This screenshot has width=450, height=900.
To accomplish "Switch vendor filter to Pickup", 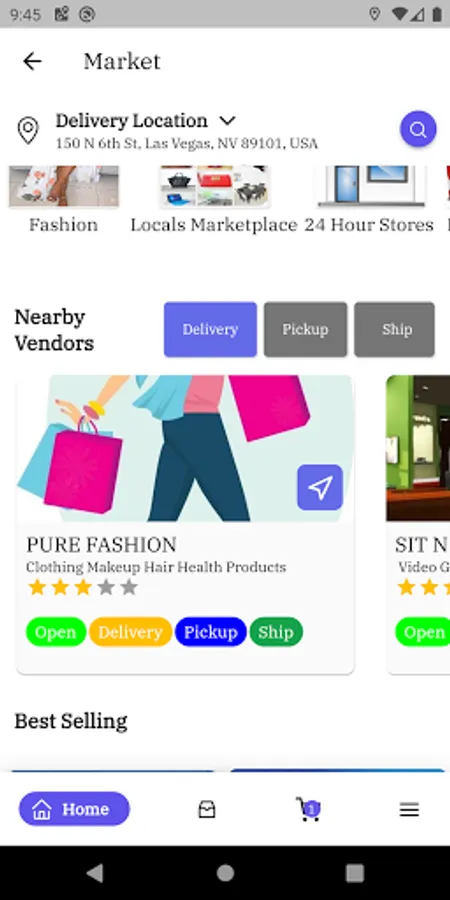I will (x=305, y=329).
